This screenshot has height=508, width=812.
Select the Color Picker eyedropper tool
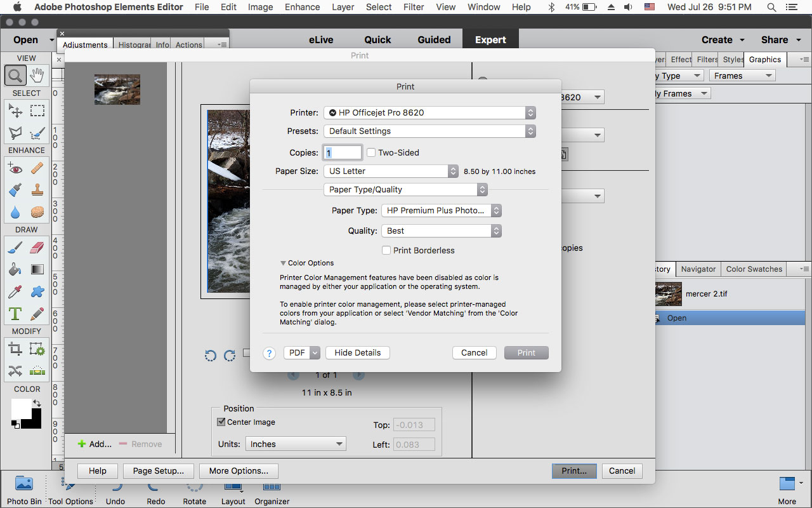click(15, 291)
